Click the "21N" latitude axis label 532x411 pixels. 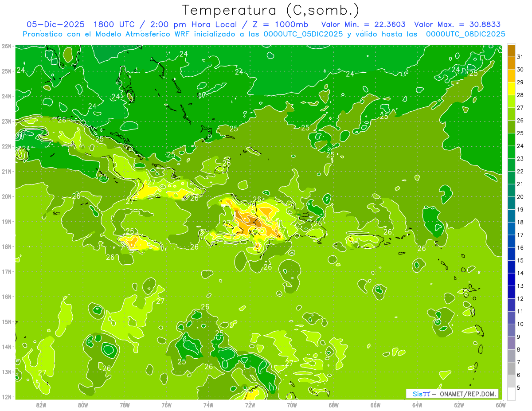6,172
